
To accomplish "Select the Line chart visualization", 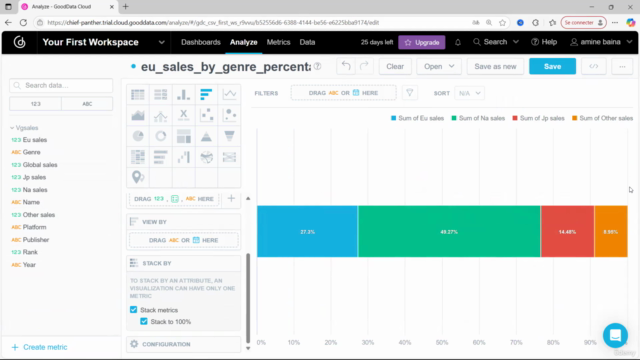I will point(229,94).
